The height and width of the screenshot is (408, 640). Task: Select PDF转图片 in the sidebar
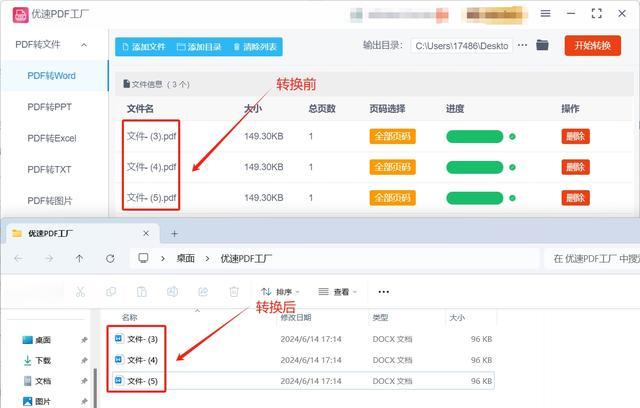tap(50, 201)
